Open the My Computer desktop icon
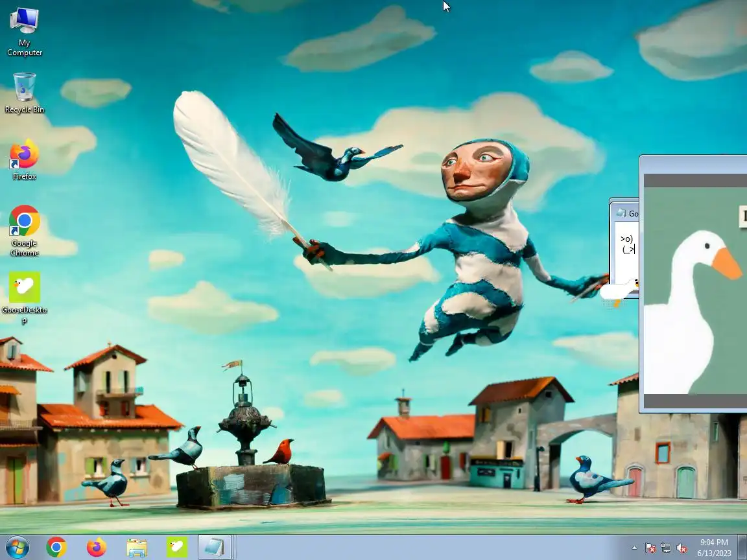This screenshot has width=747, height=560. point(24,32)
